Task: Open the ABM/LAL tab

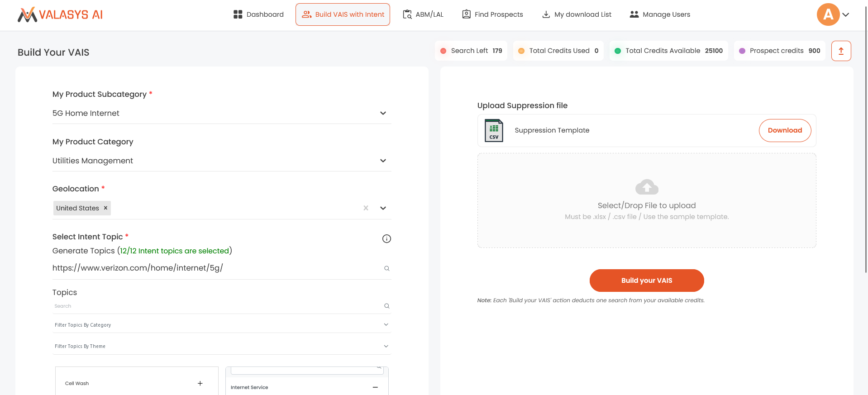Action: coord(423,14)
